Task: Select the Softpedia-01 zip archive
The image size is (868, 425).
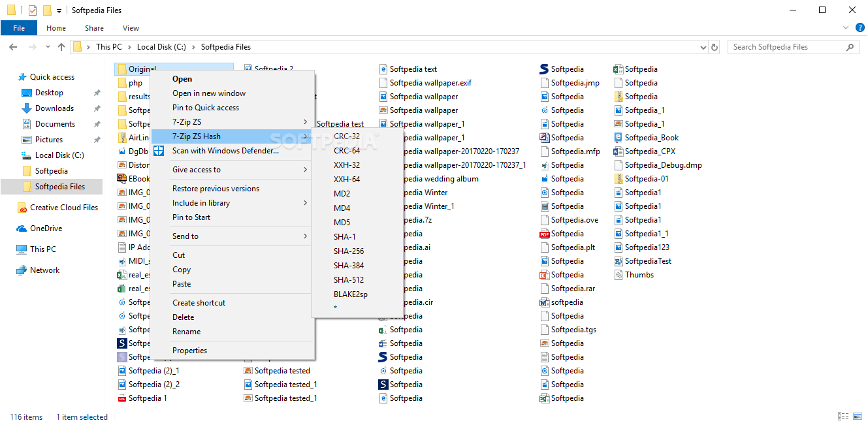Action: pyautogui.click(x=641, y=179)
